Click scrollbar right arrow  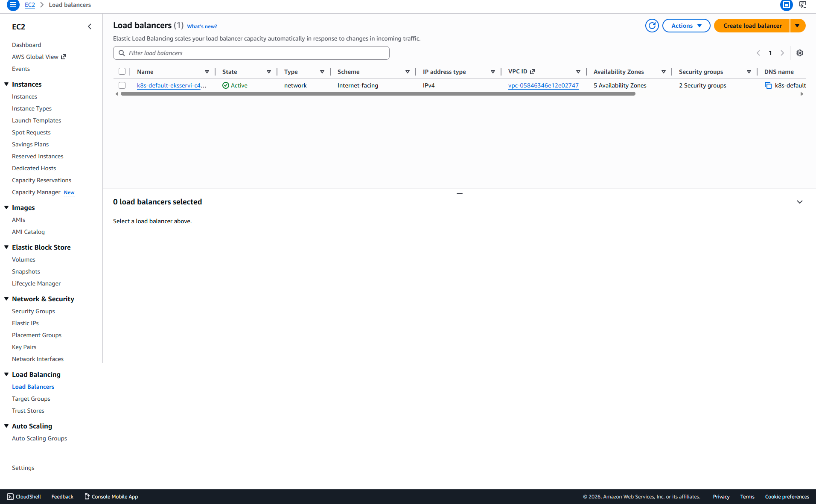[x=802, y=94]
